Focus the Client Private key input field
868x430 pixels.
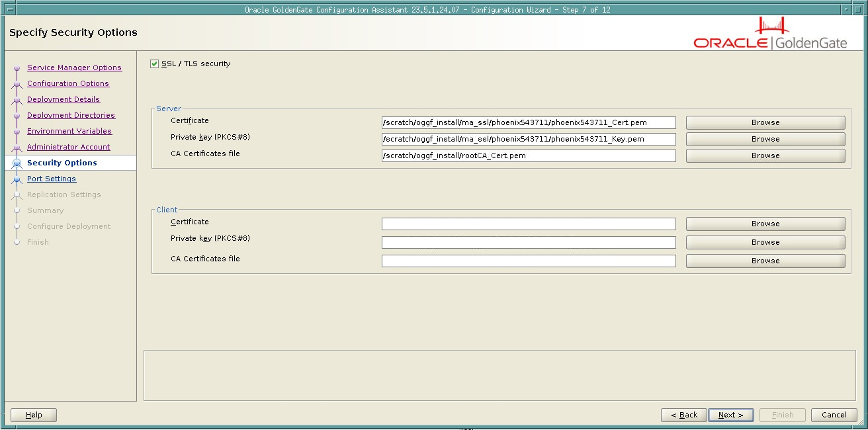tap(529, 242)
